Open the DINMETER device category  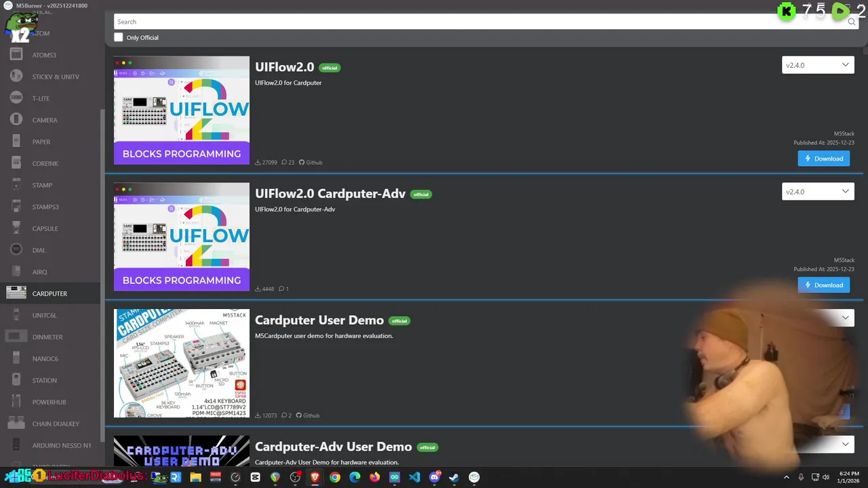pyautogui.click(x=51, y=337)
